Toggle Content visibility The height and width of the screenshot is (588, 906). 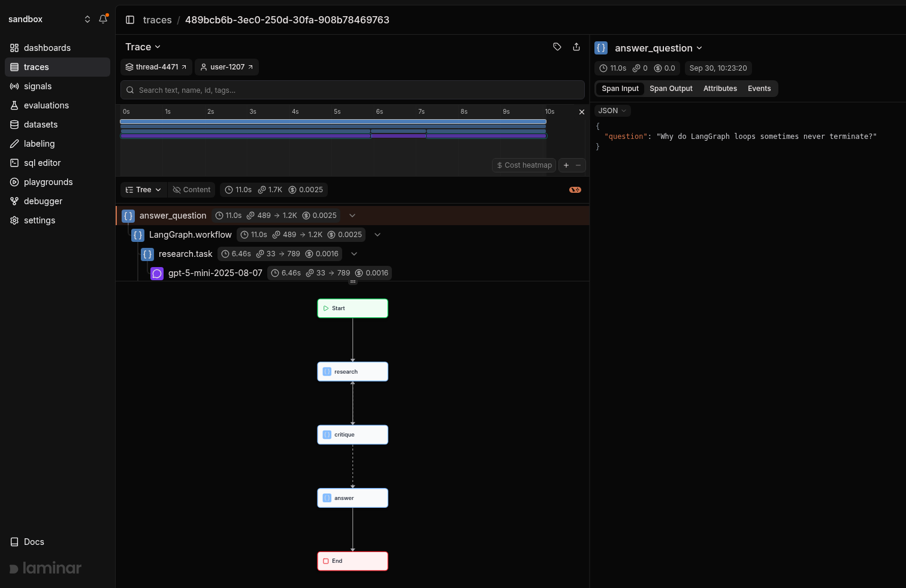191,190
